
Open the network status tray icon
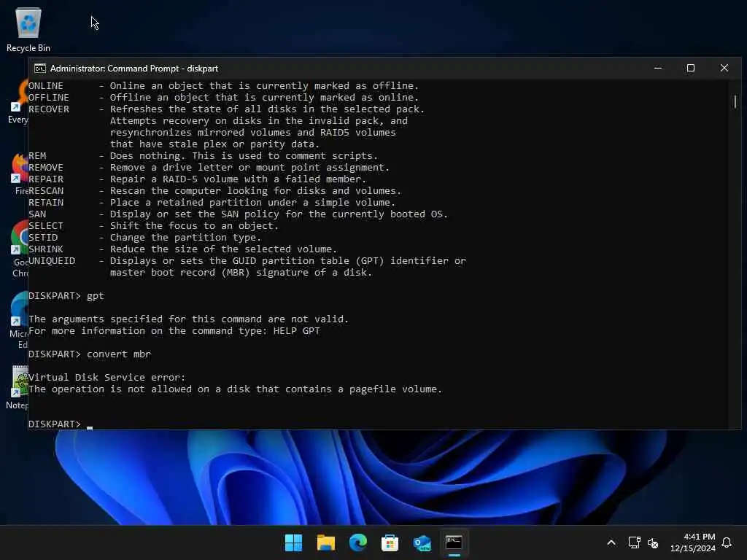tap(634, 542)
